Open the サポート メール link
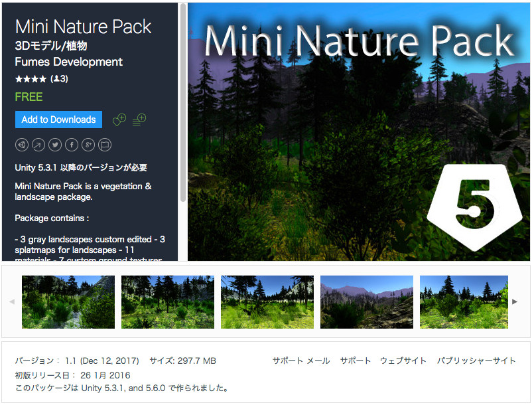The image size is (532, 405). pyautogui.click(x=301, y=361)
